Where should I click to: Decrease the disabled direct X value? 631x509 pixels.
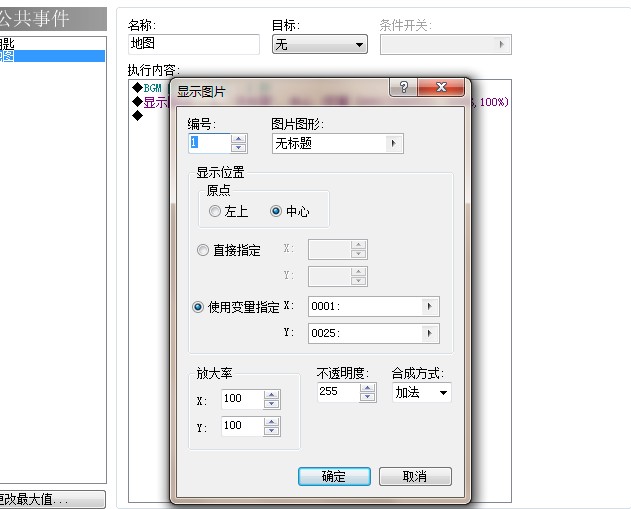coord(358,254)
